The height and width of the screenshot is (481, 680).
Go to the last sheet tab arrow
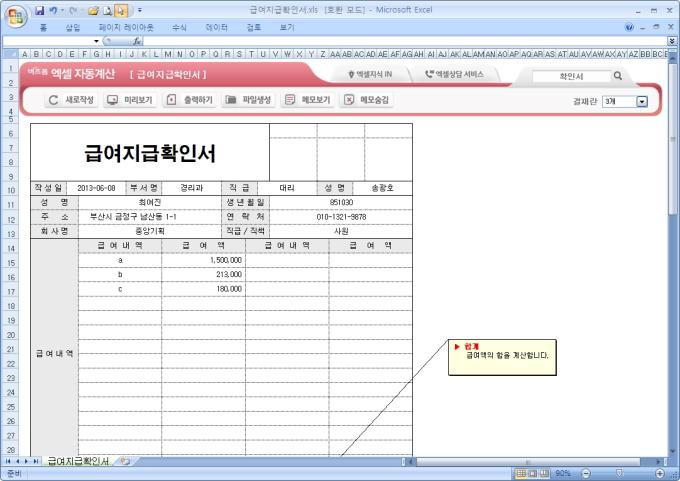36,461
